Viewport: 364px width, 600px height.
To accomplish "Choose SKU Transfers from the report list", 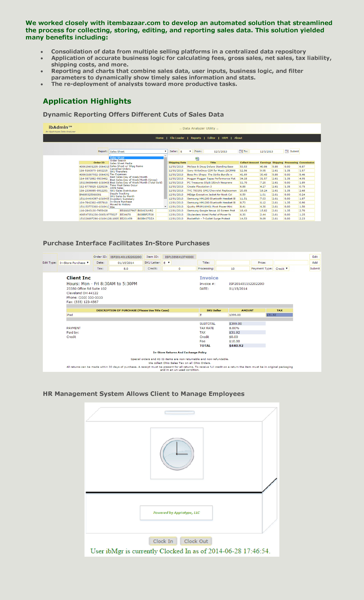I will (136, 172).
